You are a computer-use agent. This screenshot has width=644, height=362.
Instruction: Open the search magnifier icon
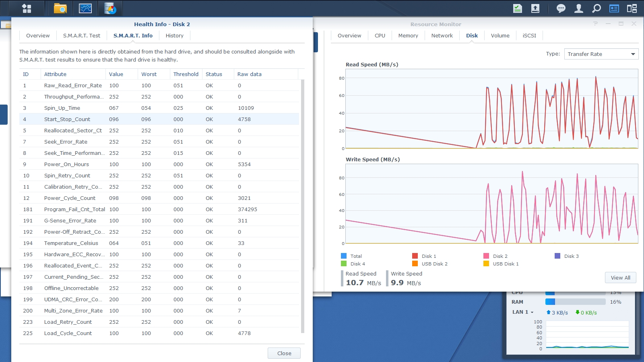[x=597, y=8]
